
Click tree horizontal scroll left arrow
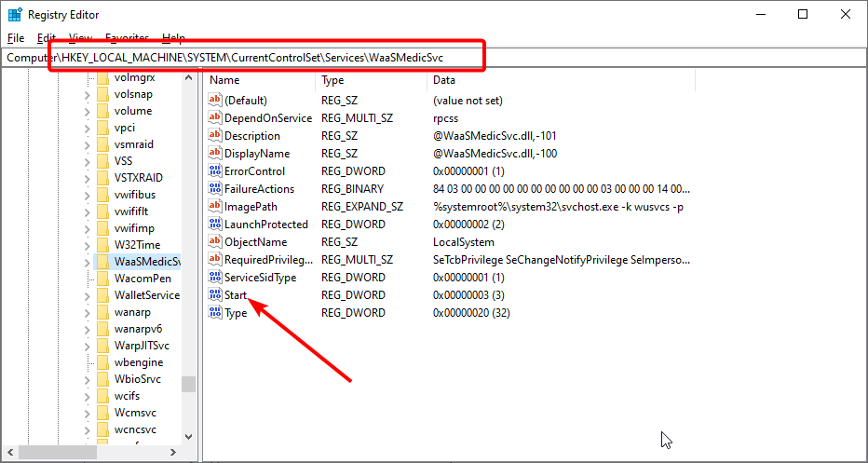9,453
